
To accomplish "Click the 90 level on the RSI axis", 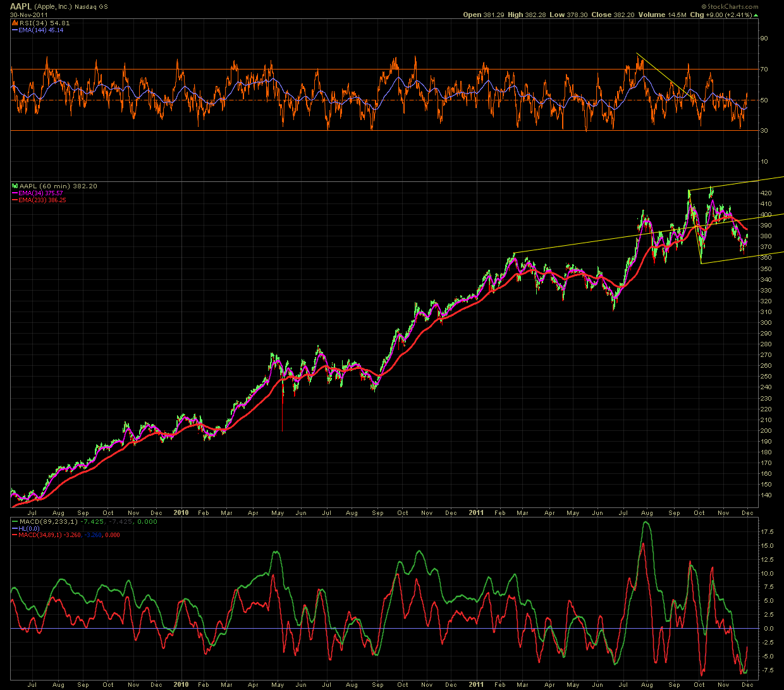I will (764, 39).
